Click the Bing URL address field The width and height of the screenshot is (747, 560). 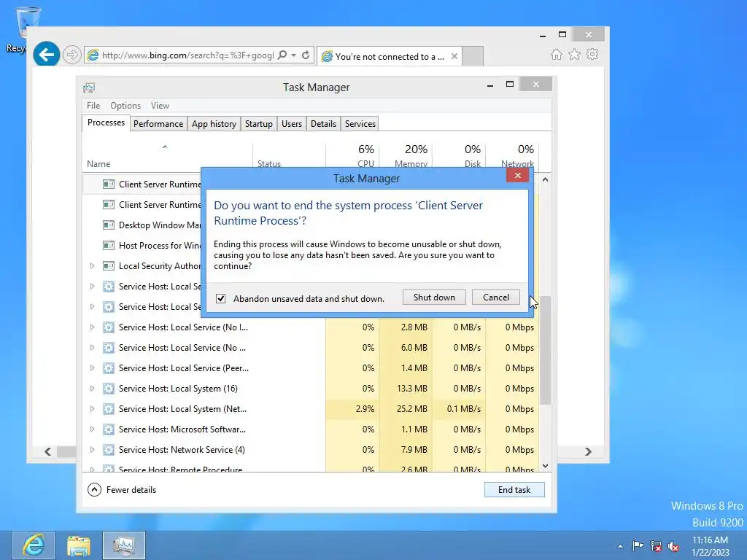(187, 55)
